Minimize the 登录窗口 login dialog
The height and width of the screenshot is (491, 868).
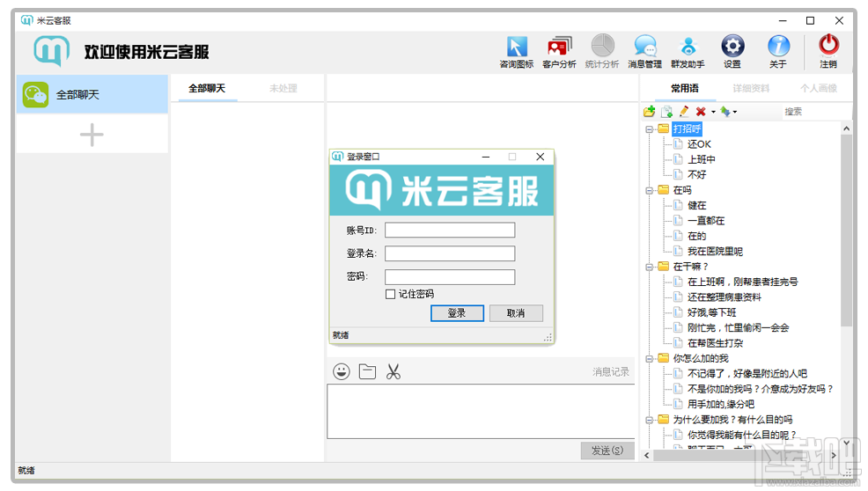pos(485,158)
